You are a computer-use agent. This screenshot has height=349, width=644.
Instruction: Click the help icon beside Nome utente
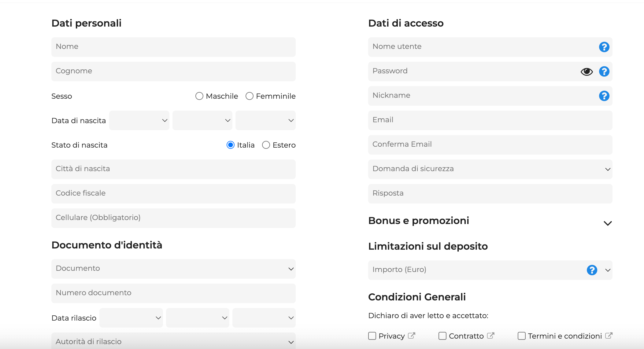pos(604,47)
